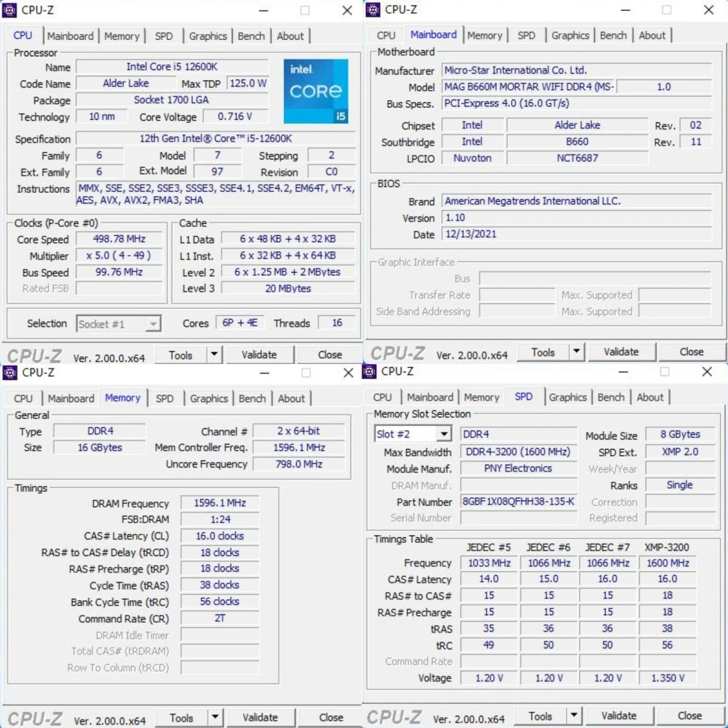Image resolution: width=728 pixels, height=728 pixels.
Task: Click the DRAM Frequency value 1596.1 MHz
Action: click(x=220, y=503)
